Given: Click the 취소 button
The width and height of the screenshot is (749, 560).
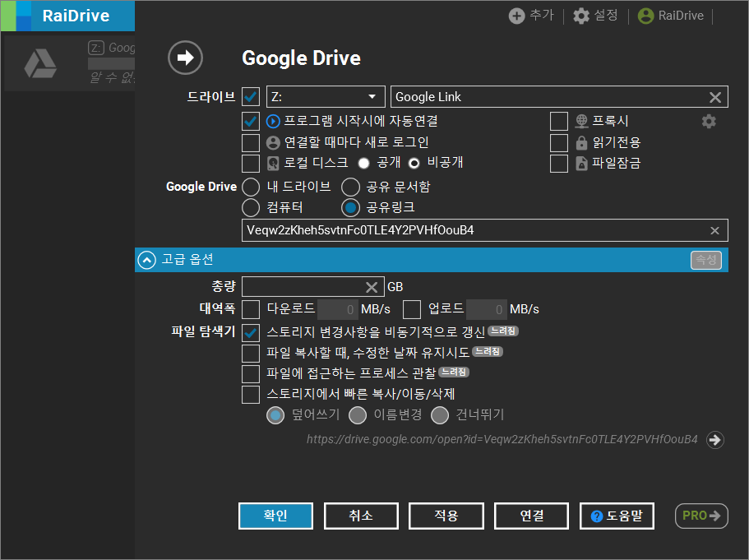Looking at the screenshot, I should point(361,516).
